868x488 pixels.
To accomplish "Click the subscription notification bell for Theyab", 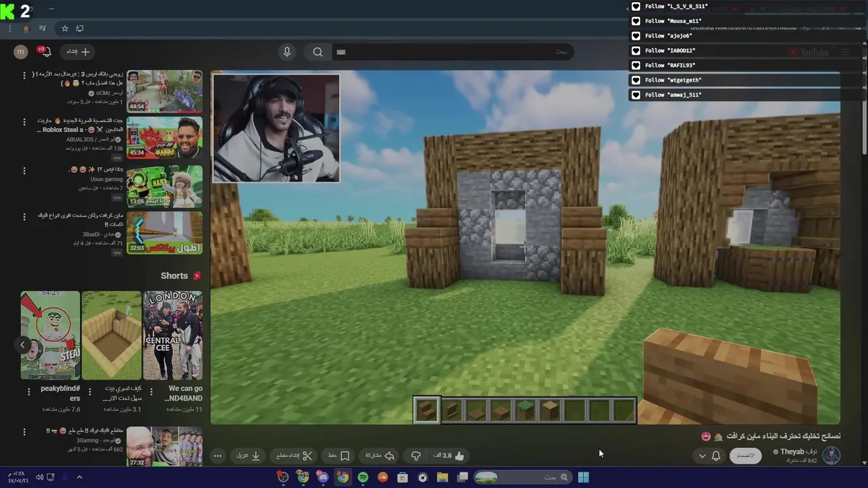I will (716, 455).
